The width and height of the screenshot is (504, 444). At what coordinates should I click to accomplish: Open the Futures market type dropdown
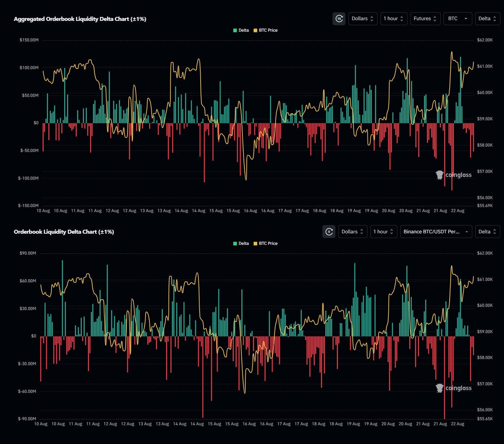coord(425,19)
